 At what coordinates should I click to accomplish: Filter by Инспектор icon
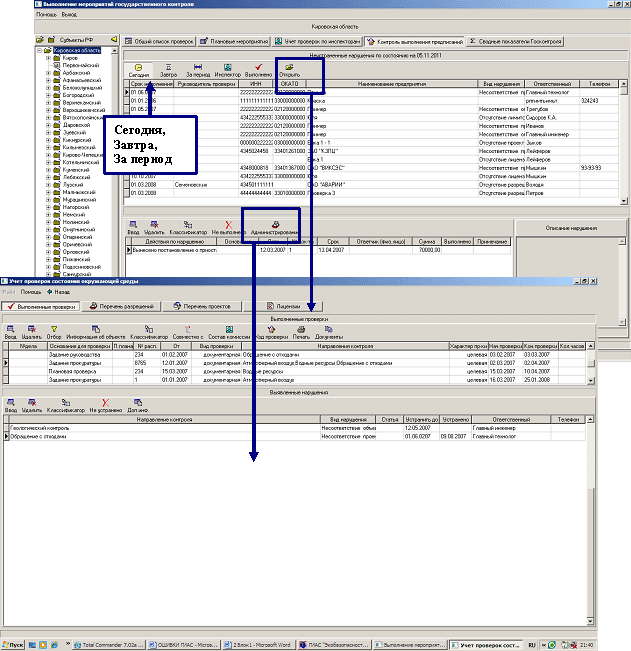click(x=228, y=68)
